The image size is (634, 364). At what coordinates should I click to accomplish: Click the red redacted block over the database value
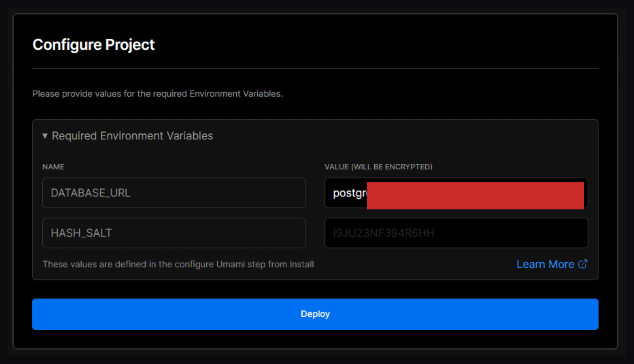475,196
